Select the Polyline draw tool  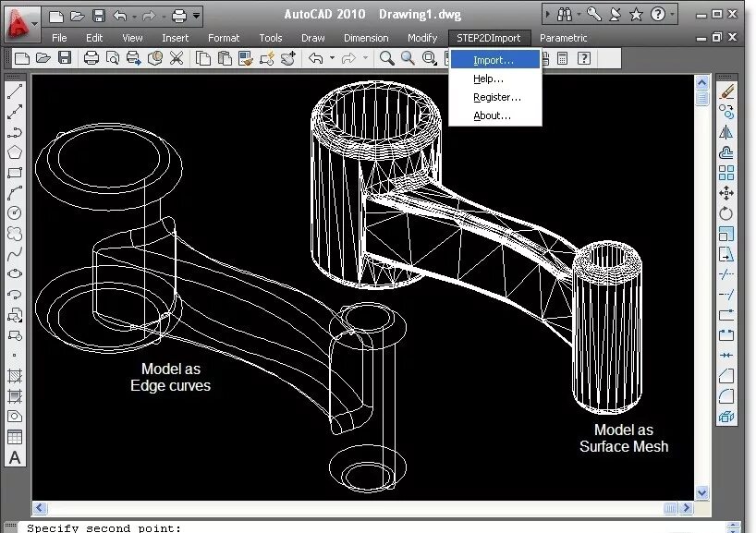[15, 132]
